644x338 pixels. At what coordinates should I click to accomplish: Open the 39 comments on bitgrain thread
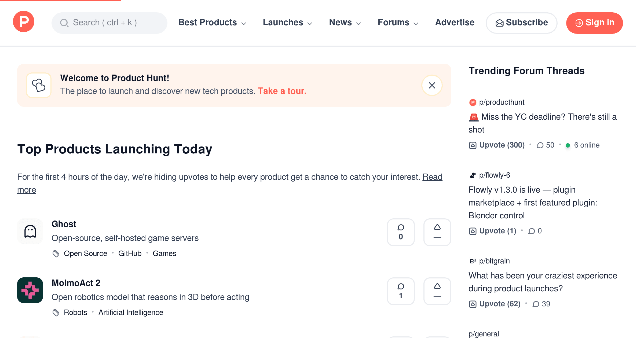[541, 304]
